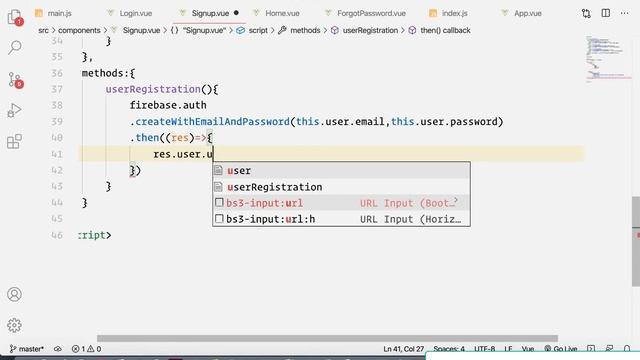Select the 'bs3-input:url:h' snippet suggestion
This screenshot has width=640, height=360.
coord(341,219)
